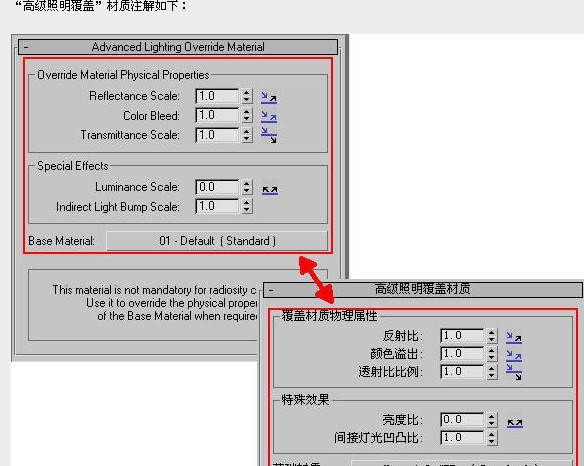Click the Indirect Light Bump Scale spinner arrows

(247, 206)
